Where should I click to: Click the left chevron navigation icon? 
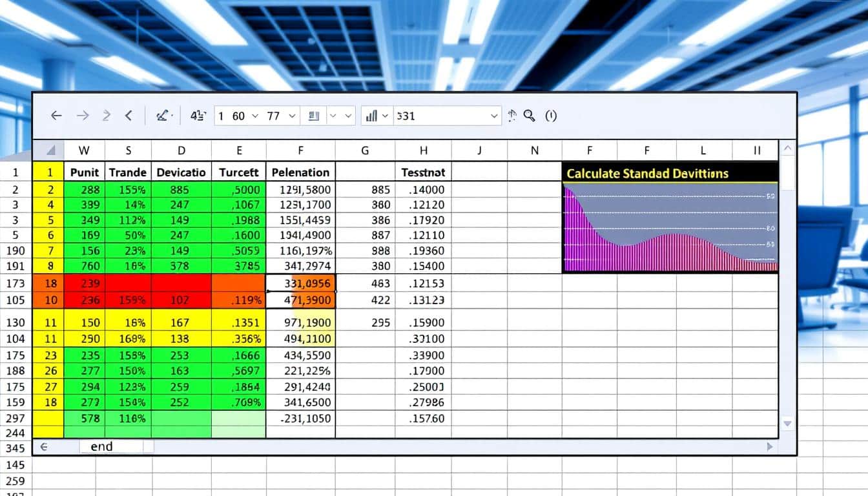[x=129, y=116]
